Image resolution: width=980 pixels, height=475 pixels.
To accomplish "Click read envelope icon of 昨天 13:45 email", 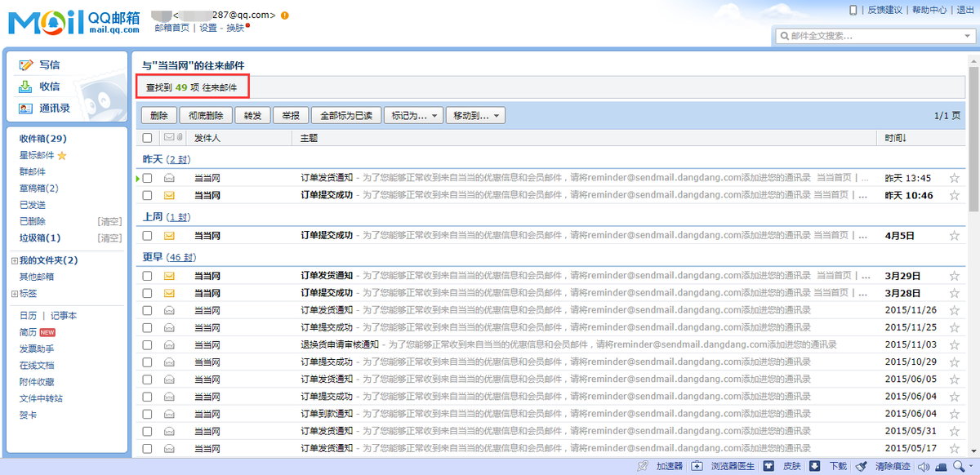I will (x=170, y=178).
